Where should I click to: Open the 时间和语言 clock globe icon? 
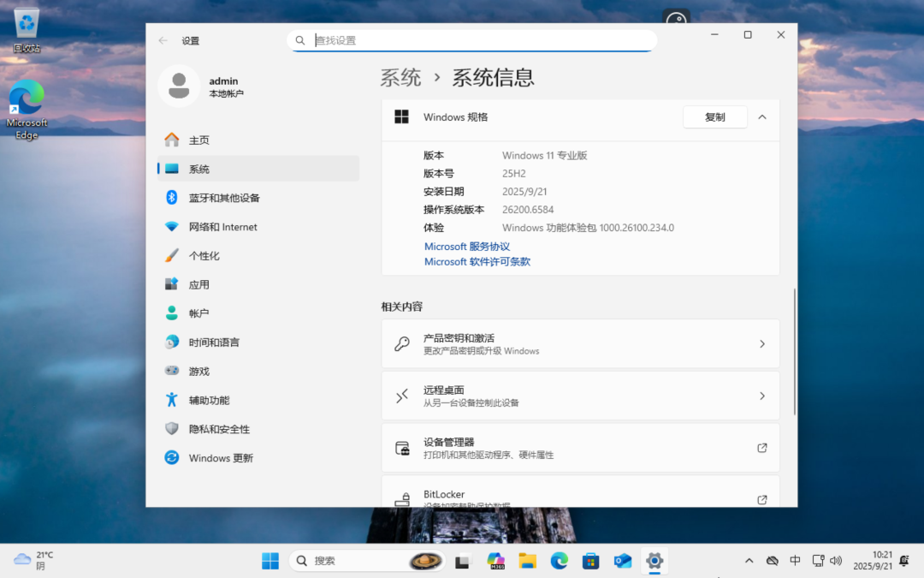(171, 342)
